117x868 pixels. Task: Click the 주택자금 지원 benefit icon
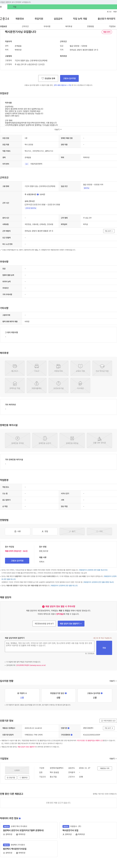pos(15,386)
